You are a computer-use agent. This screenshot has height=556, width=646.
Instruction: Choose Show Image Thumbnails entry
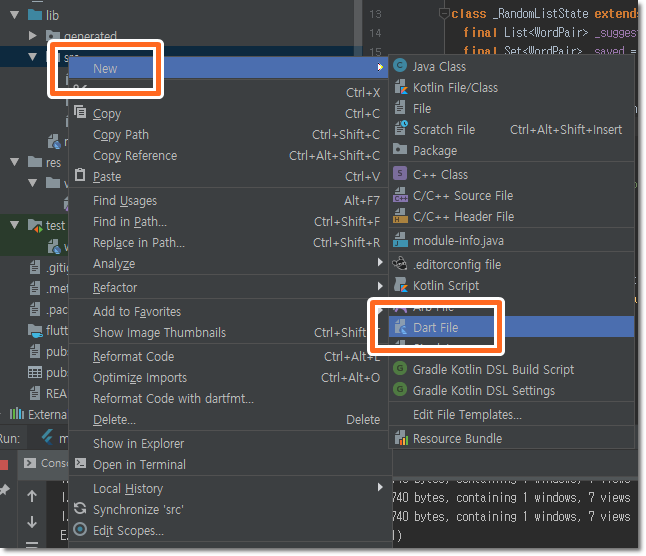pos(228,332)
